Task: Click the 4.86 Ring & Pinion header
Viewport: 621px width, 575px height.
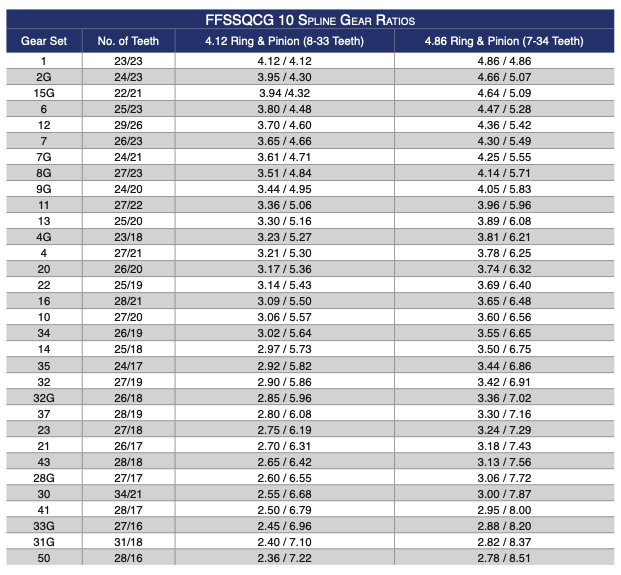Action: [504, 41]
